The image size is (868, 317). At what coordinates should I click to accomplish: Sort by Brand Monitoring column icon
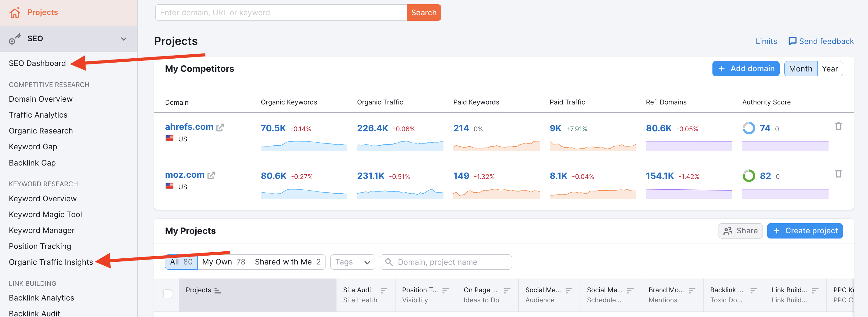(x=692, y=290)
